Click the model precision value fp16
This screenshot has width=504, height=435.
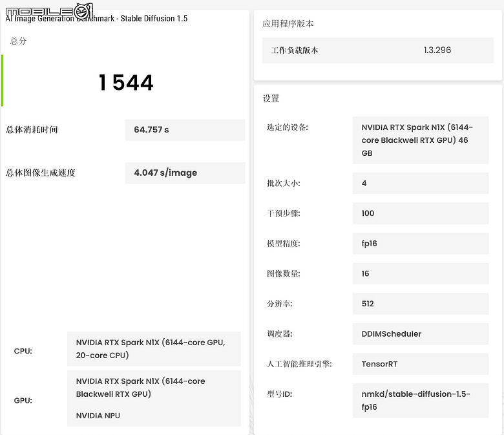pos(421,244)
